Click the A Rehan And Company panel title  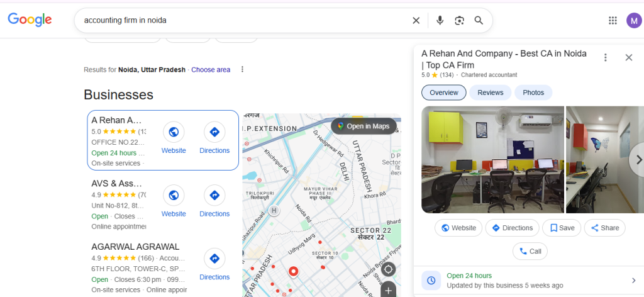(504, 59)
